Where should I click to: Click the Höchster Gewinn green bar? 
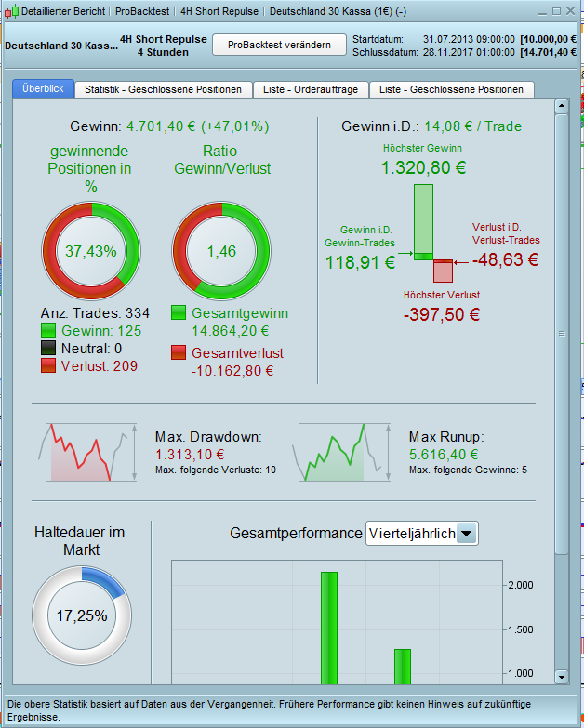423,222
